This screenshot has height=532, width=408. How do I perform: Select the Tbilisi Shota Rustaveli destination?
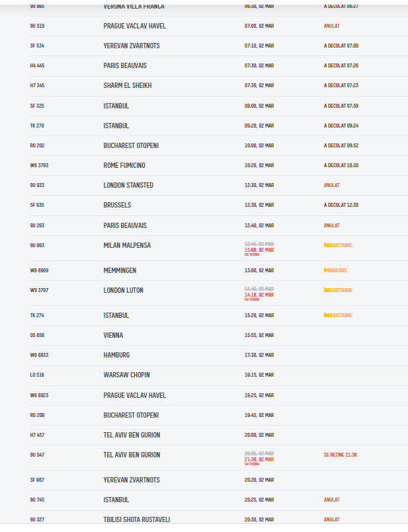(x=136, y=519)
